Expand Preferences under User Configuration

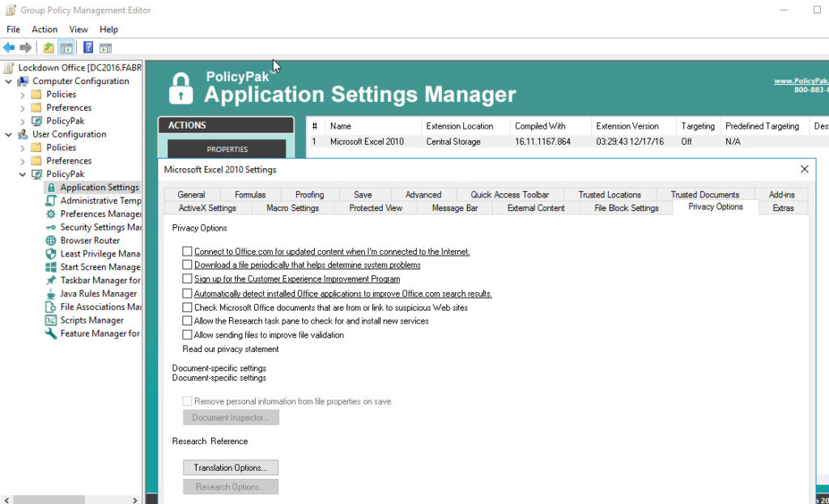(x=22, y=161)
